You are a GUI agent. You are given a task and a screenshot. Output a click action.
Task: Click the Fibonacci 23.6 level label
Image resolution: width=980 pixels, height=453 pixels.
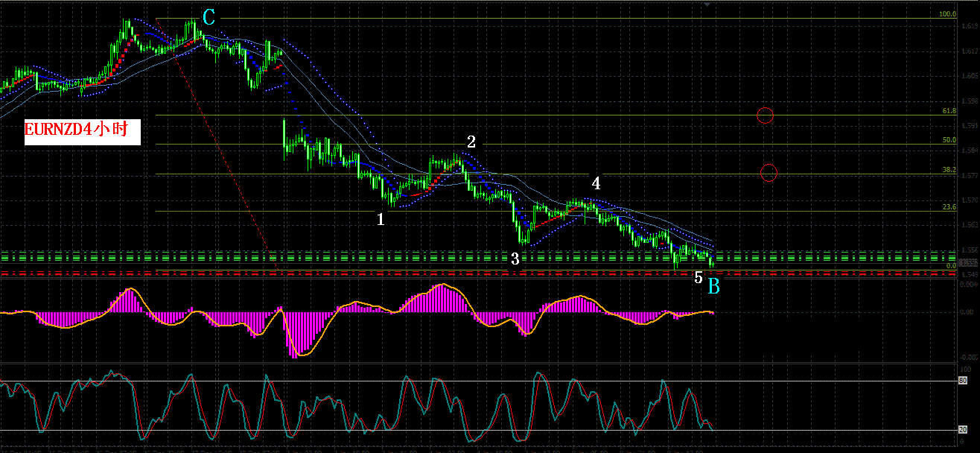point(949,207)
